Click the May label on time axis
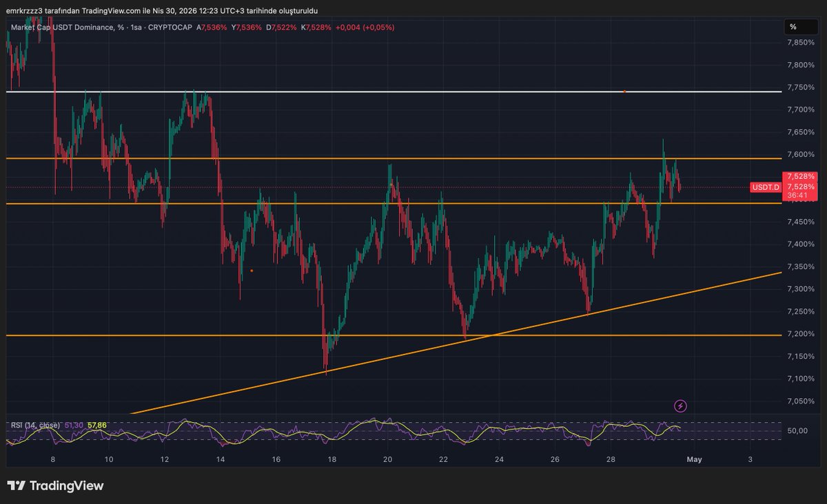Screen dimensions: 827x504 click(694, 459)
